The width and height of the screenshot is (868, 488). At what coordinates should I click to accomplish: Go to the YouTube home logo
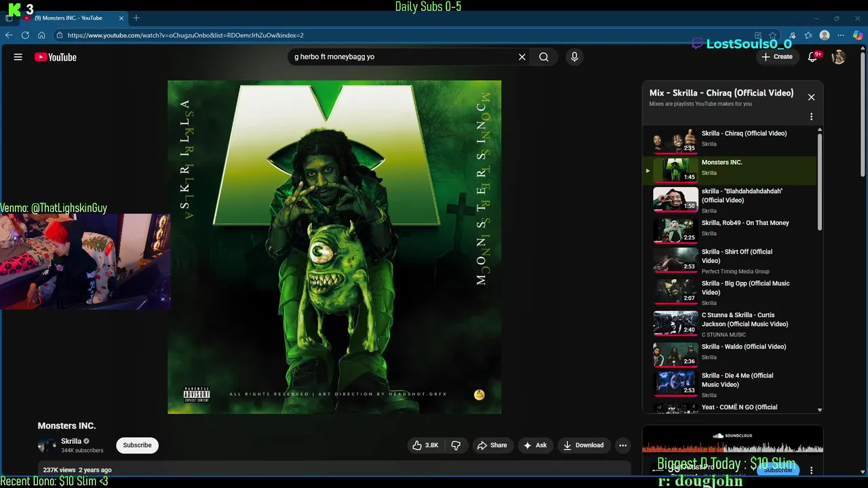[x=56, y=57]
